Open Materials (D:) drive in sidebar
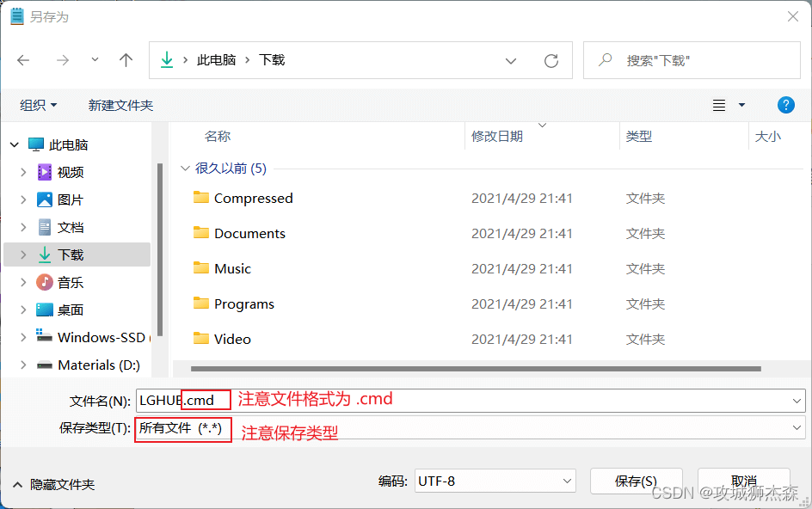 pyautogui.click(x=98, y=365)
